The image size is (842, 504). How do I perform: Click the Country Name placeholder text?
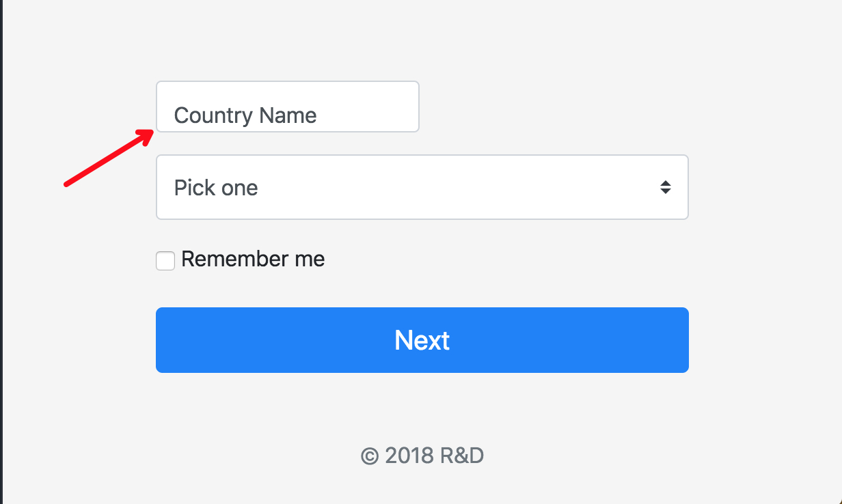click(x=245, y=115)
